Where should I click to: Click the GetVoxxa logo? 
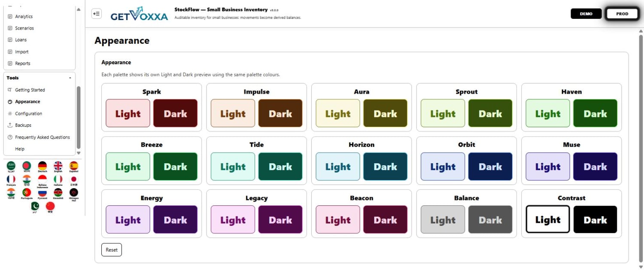tap(139, 14)
